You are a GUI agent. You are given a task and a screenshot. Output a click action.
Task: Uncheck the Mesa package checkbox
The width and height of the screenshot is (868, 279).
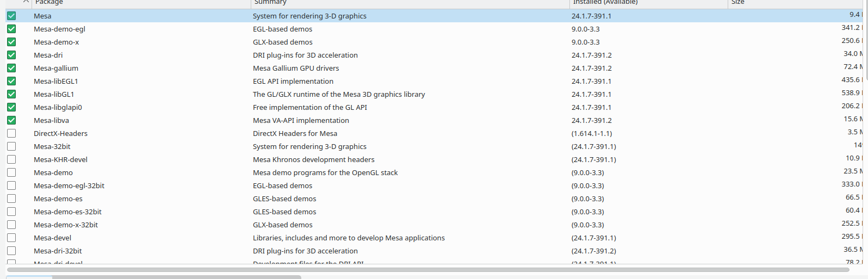click(x=11, y=16)
